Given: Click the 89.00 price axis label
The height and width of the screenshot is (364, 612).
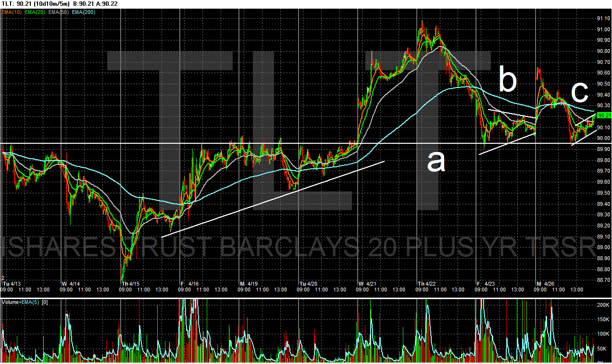Looking at the screenshot, I should pos(603,247).
